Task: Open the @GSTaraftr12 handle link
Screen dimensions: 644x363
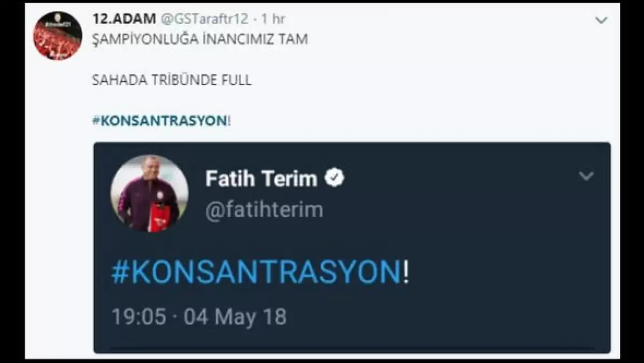Action: tap(204, 19)
